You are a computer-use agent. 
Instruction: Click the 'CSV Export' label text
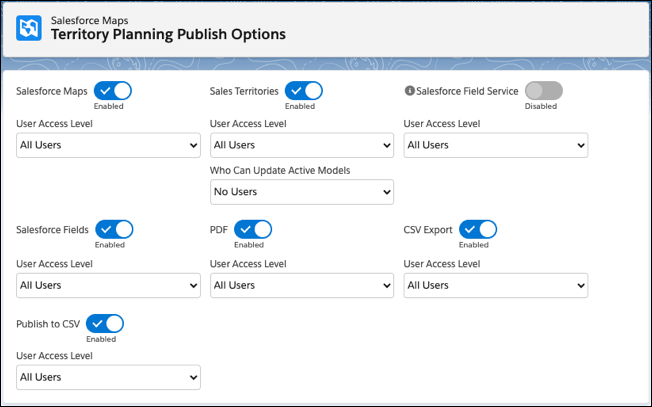click(x=428, y=230)
